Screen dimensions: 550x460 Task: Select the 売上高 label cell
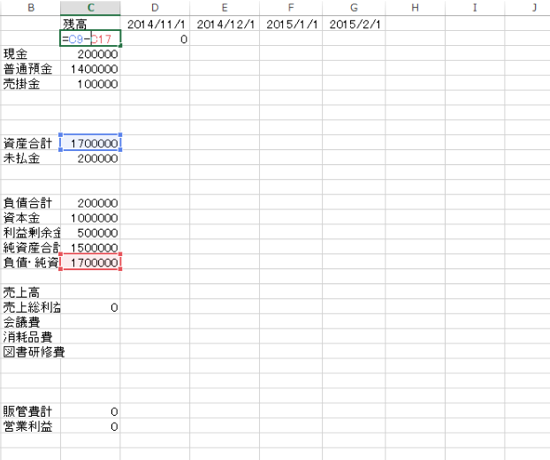tap(31, 292)
